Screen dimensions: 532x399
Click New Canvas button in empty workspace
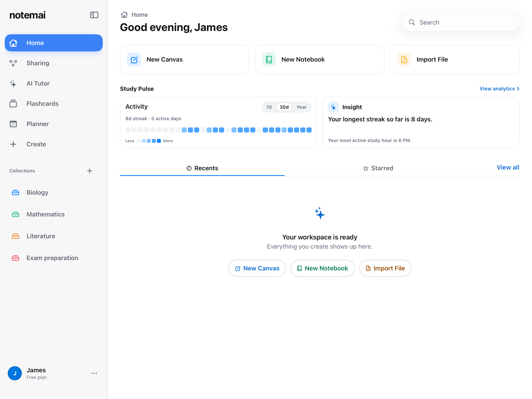point(257,268)
